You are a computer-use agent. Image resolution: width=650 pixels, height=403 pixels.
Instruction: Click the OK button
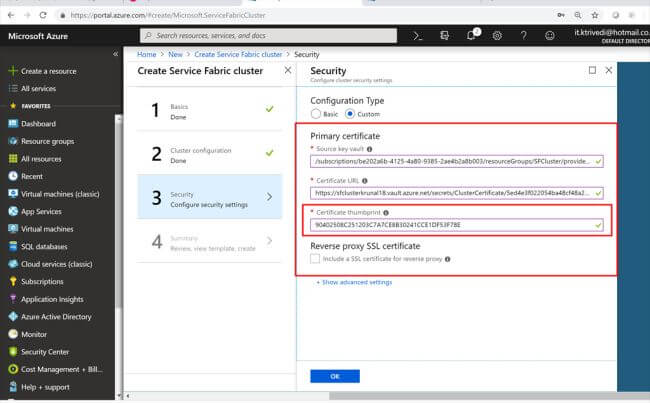click(335, 376)
